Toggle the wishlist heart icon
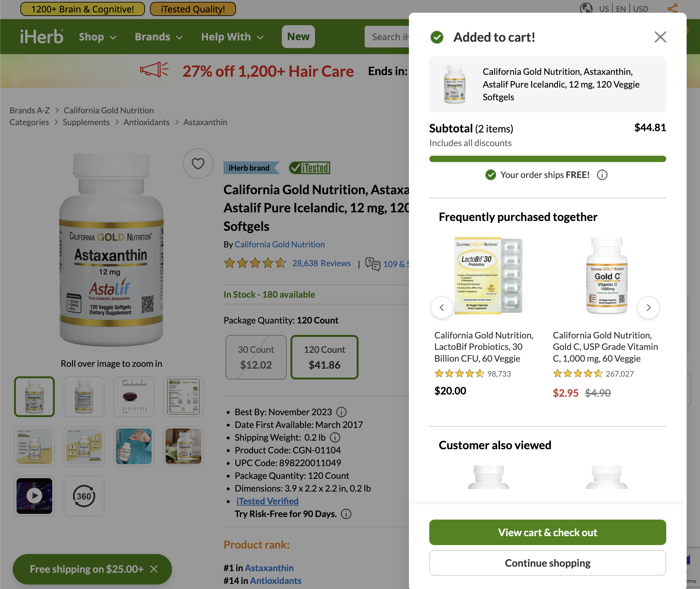Viewport: 700px width, 589px height. 198,164
